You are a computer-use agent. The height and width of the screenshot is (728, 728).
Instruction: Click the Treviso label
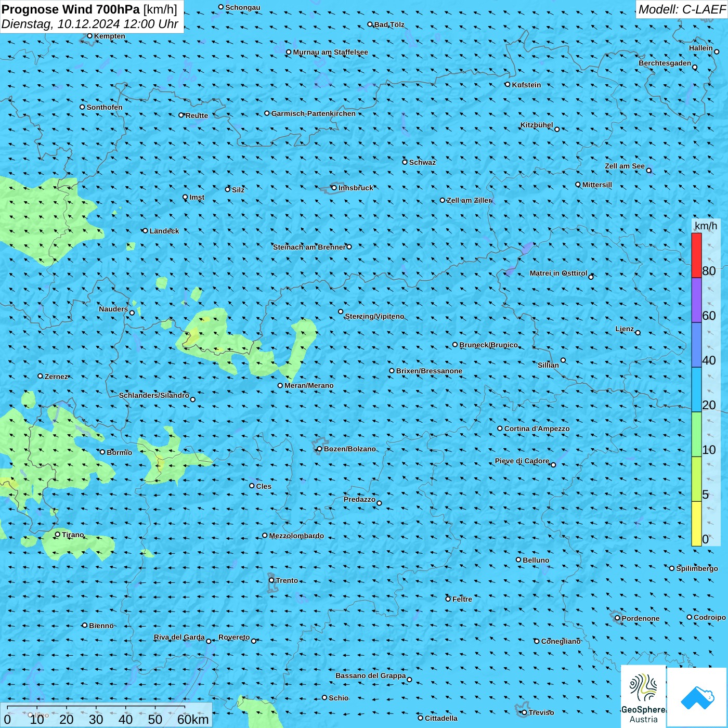coord(541,712)
